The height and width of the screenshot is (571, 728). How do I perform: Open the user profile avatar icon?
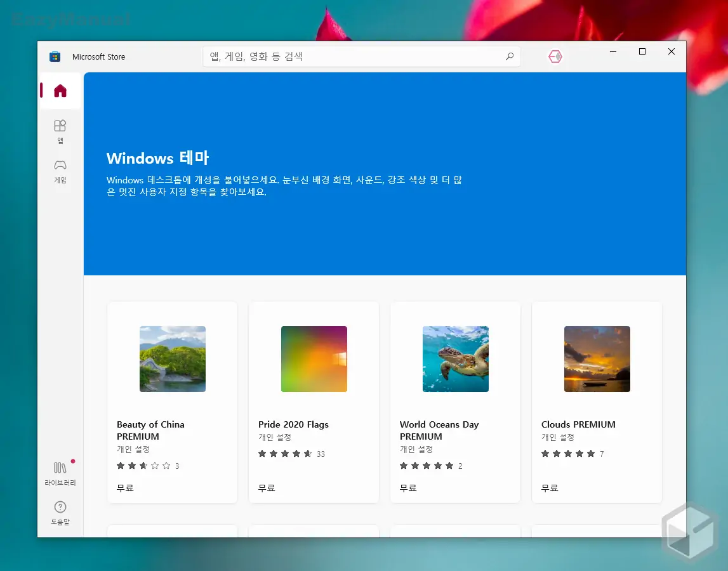pos(555,56)
